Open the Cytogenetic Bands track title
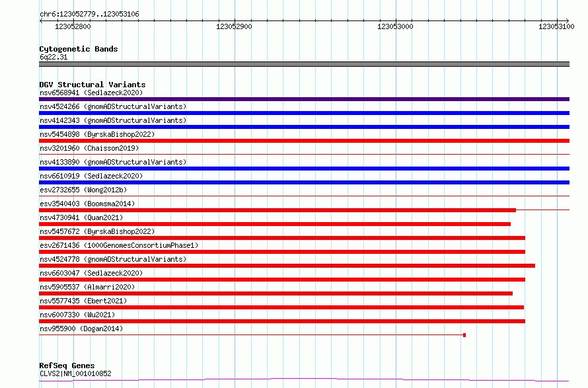Image resolution: width=588 pixels, height=388 pixels. click(79, 49)
